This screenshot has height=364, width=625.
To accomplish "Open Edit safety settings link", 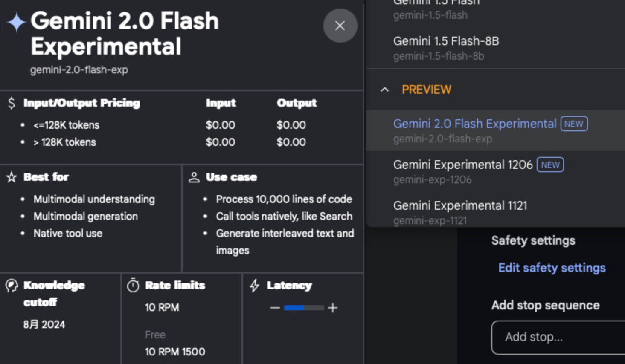I will click(x=552, y=268).
